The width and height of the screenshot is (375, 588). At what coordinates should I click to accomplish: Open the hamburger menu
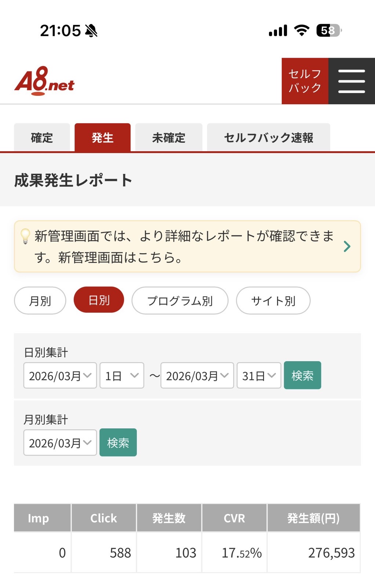[x=352, y=81]
